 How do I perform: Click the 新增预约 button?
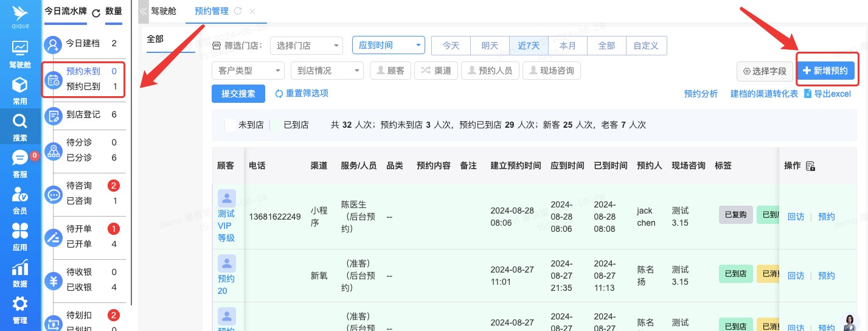pos(825,71)
